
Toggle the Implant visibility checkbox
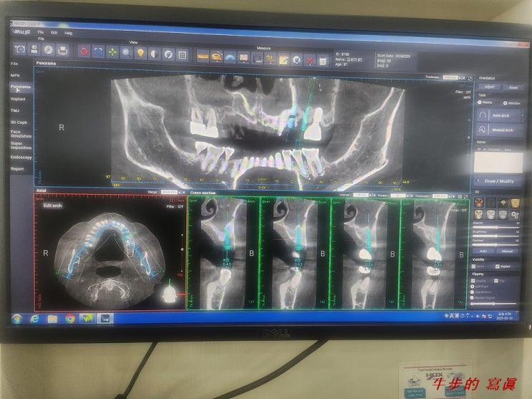(x=497, y=266)
